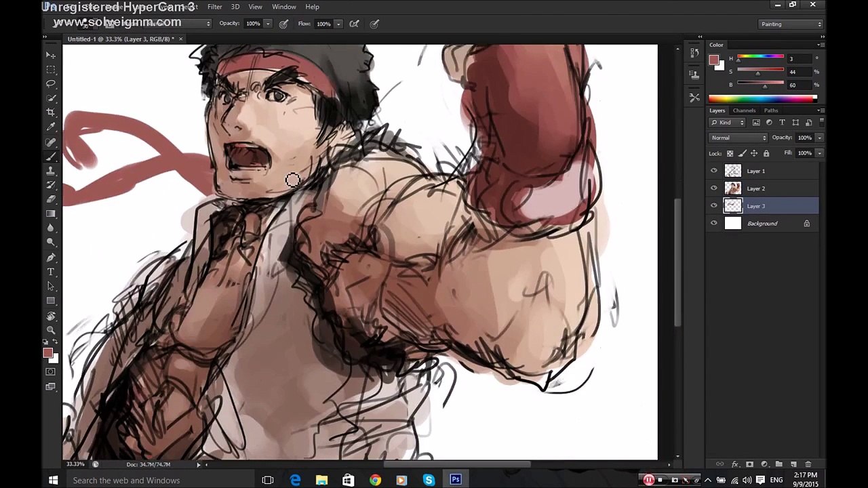Toggle layer filtering switch on or off

[821, 123]
